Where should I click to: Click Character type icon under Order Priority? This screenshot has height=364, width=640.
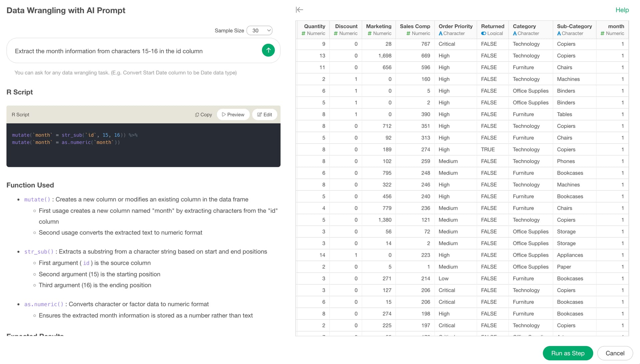tap(441, 33)
